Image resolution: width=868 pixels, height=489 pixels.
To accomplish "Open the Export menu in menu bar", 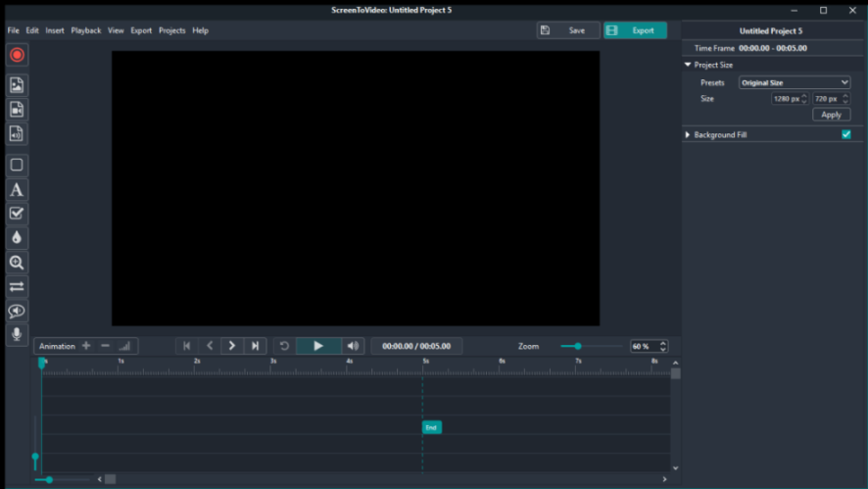I will (141, 30).
